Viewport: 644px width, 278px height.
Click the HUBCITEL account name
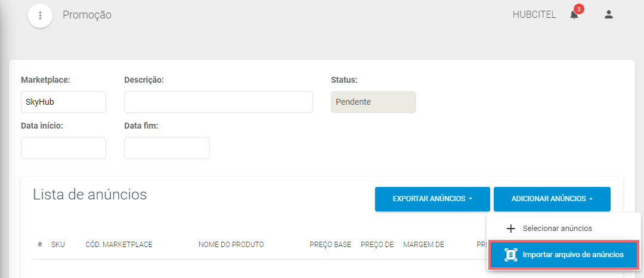point(534,15)
